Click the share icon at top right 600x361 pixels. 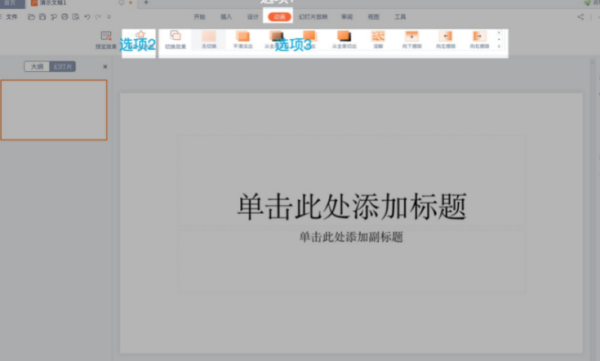coord(580,17)
